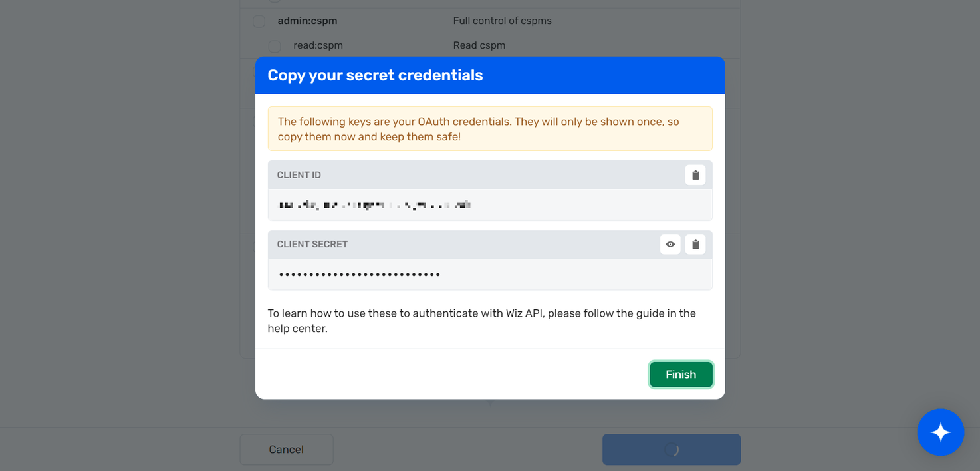
Task: Click the 'Read cspm' description text
Action: tap(479, 45)
